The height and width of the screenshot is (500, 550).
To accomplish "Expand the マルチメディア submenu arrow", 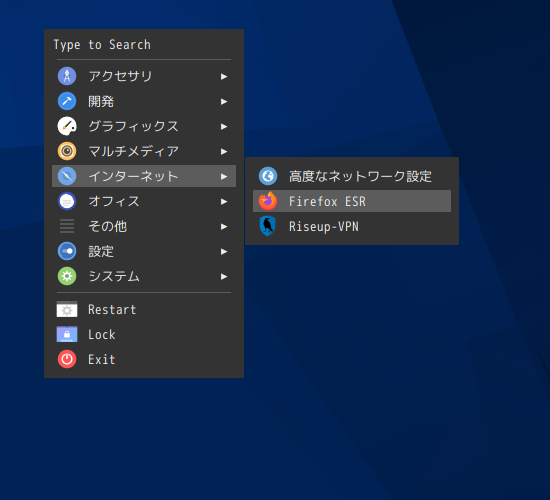I will [224, 152].
